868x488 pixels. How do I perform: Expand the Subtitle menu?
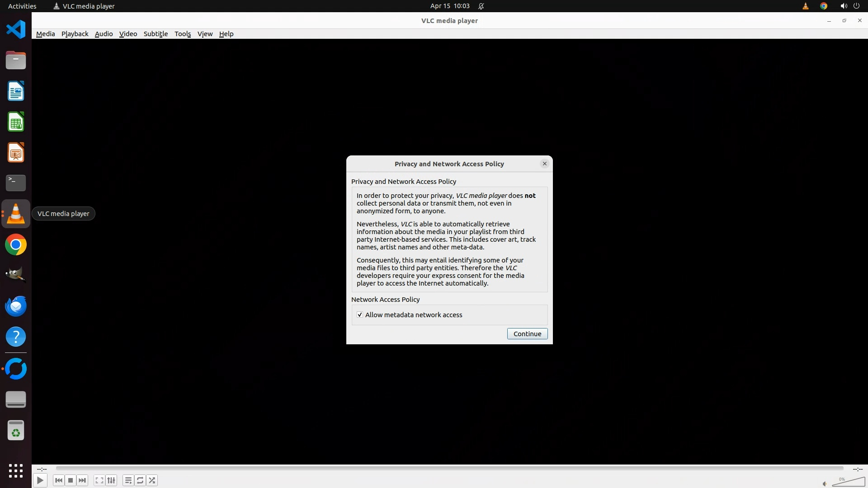pyautogui.click(x=156, y=34)
